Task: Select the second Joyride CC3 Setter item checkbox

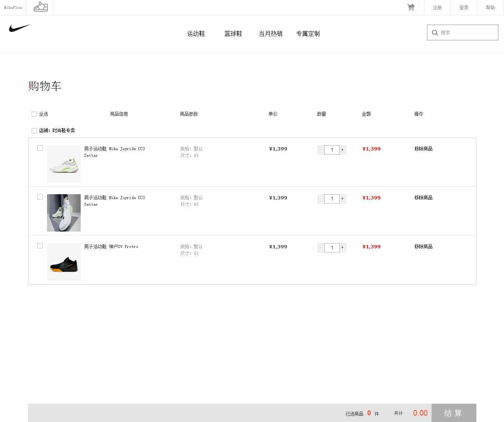Action: [40, 197]
